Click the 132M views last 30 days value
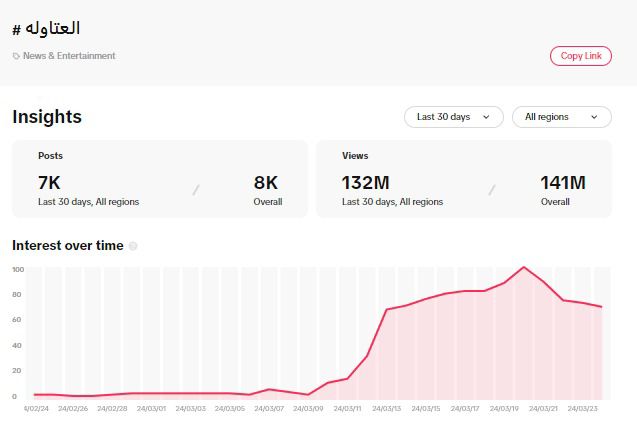637x427 pixels. [365, 183]
